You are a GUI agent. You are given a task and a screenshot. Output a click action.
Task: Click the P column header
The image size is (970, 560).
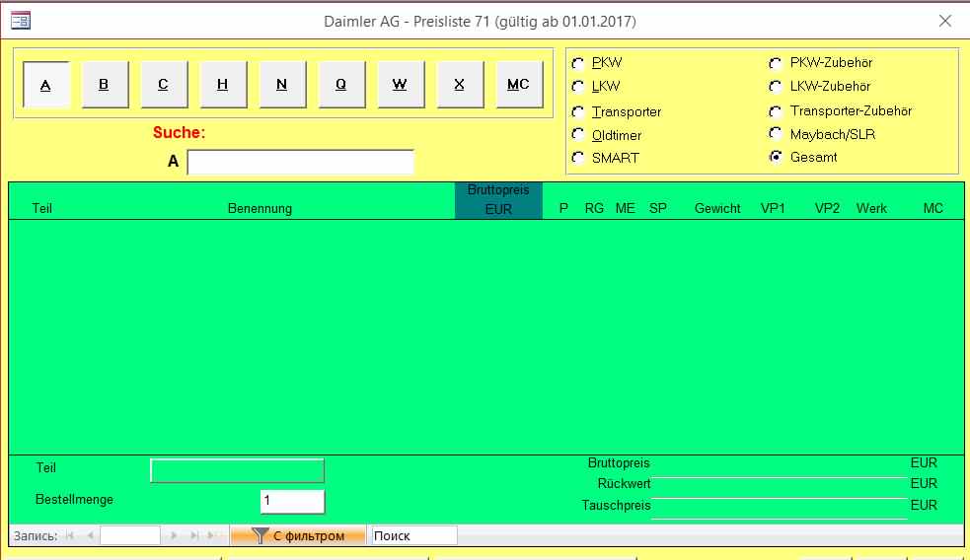tap(563, 208)
